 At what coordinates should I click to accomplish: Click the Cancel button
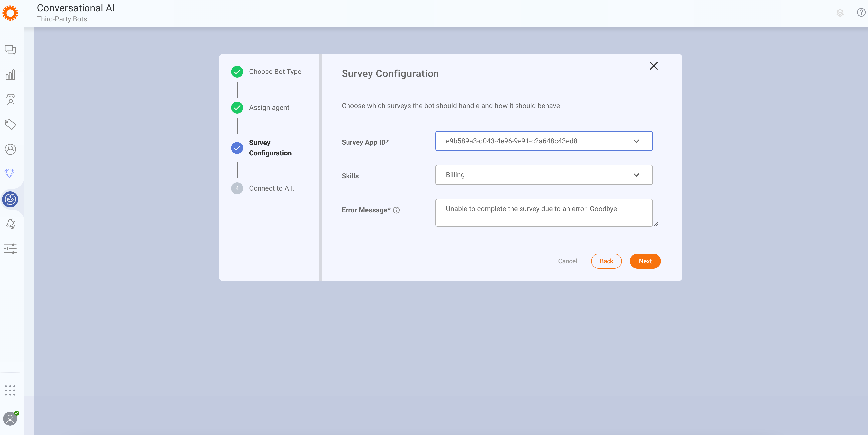[x=567, y=261]
